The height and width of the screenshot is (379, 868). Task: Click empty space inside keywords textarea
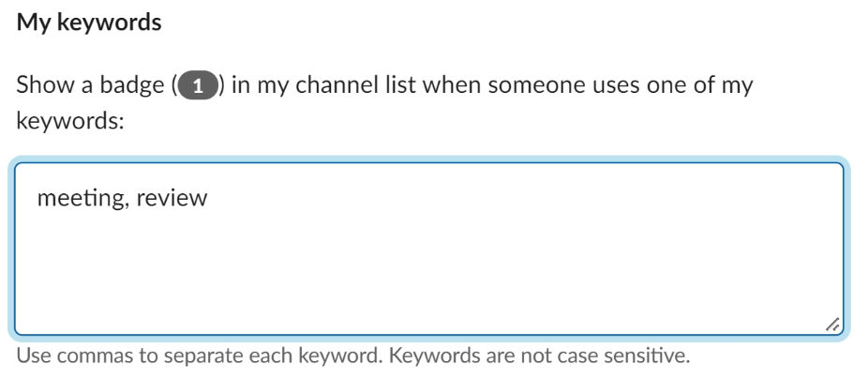click(469, 272)
